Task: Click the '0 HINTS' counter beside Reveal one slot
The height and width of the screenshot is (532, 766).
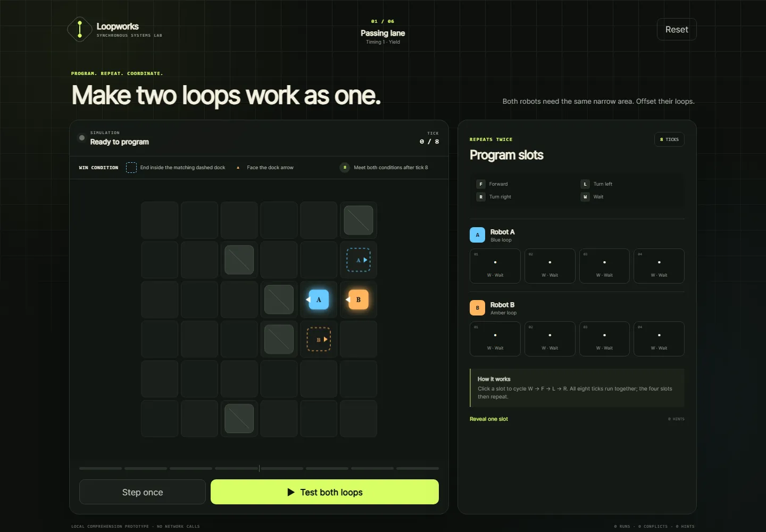Action: click(676, 419)
